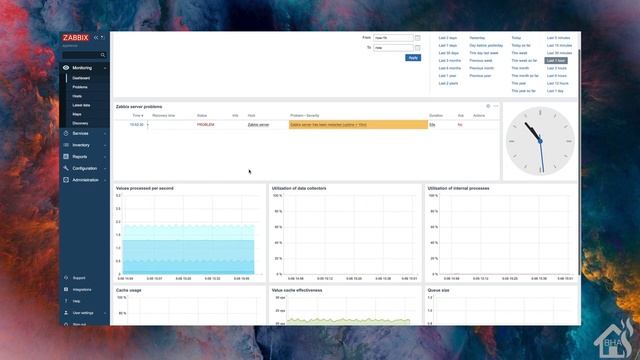Open Maps in Monitoring menu
The height and width of the screenshot is (360, 640).
coord(77,114)
